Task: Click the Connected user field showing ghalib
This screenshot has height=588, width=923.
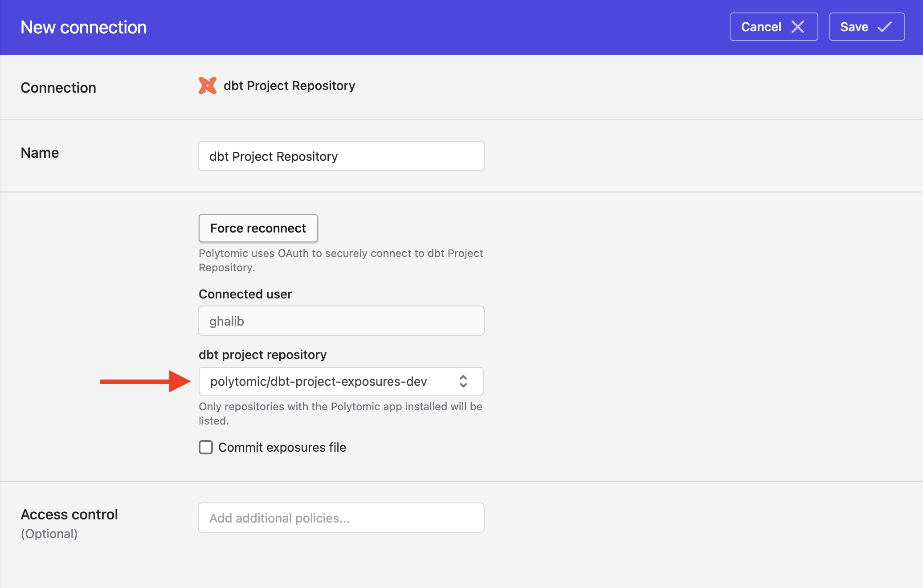Action: [x=341, y=321]
